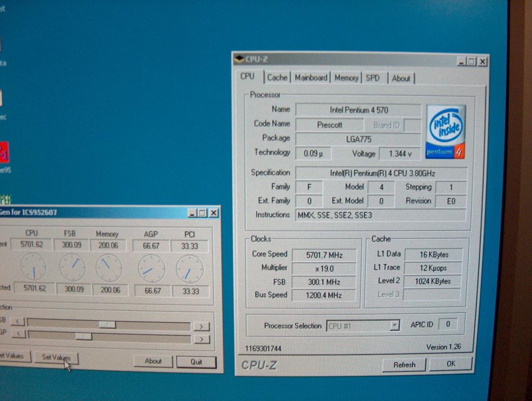Click the Multiplier value 'x 19.0'
Viewport: 532px width, 401px height.
[x=324, y=268]
